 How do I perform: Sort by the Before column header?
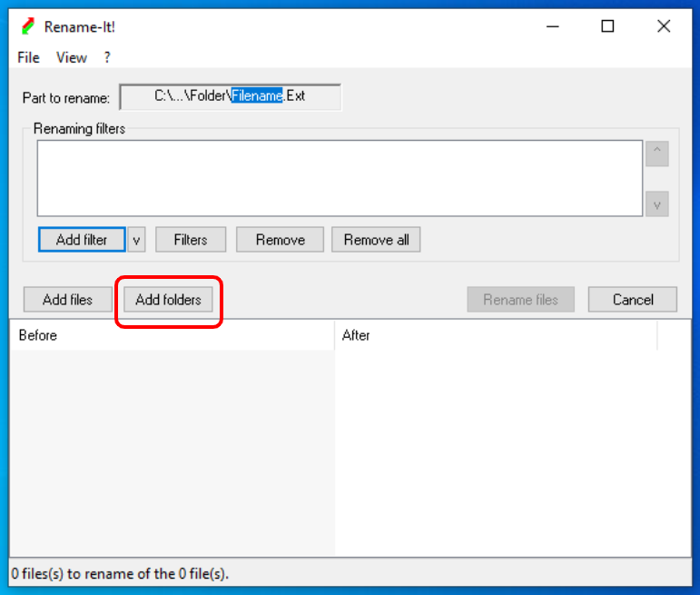[x=172, y=335]
